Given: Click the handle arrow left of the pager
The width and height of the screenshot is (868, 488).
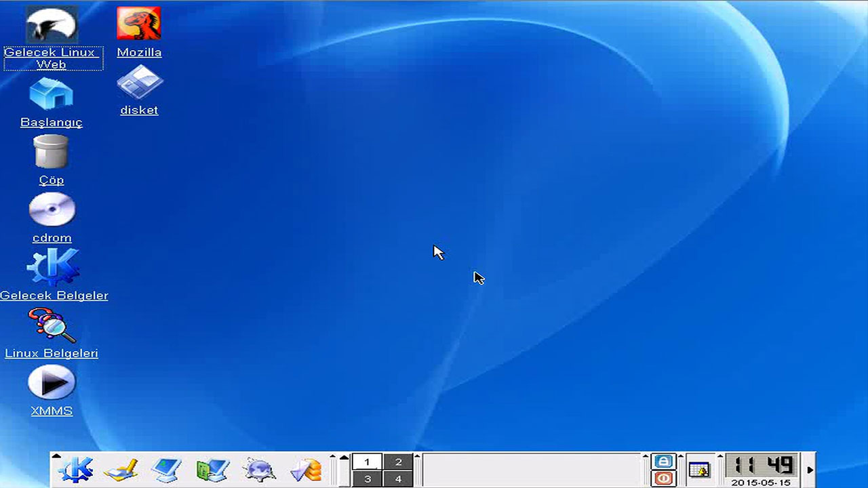Looking at the screenshot, I should pos(344,456).
